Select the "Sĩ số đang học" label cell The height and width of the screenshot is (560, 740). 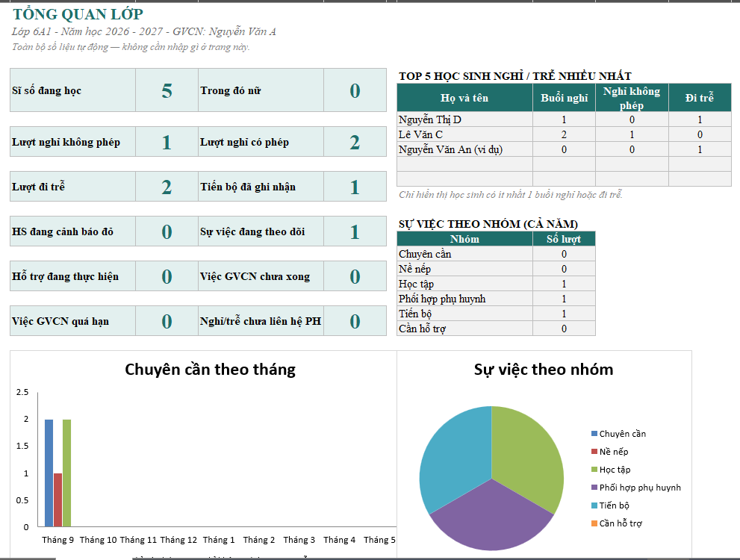(x=72, y=90)
